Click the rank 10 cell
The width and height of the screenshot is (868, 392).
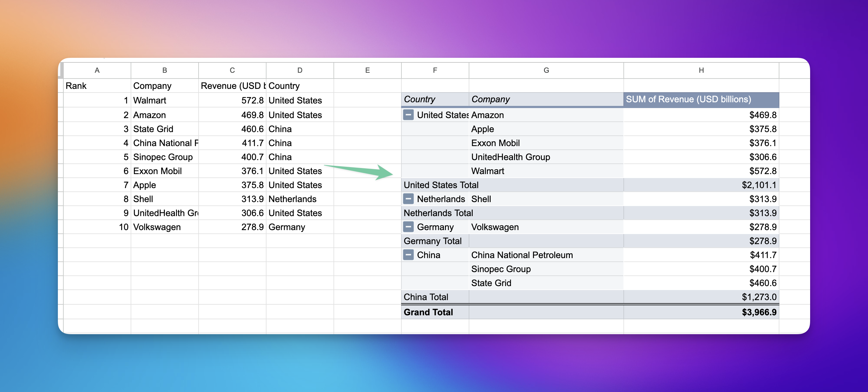point(97,227)
